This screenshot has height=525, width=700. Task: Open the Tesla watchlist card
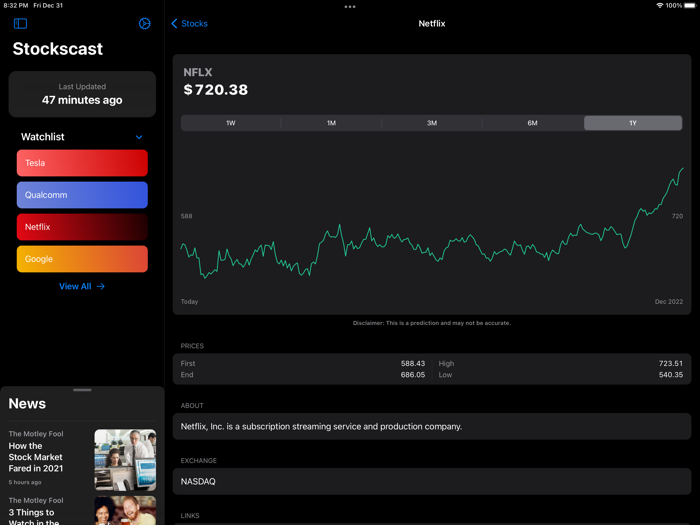click(x=82, y=163)
